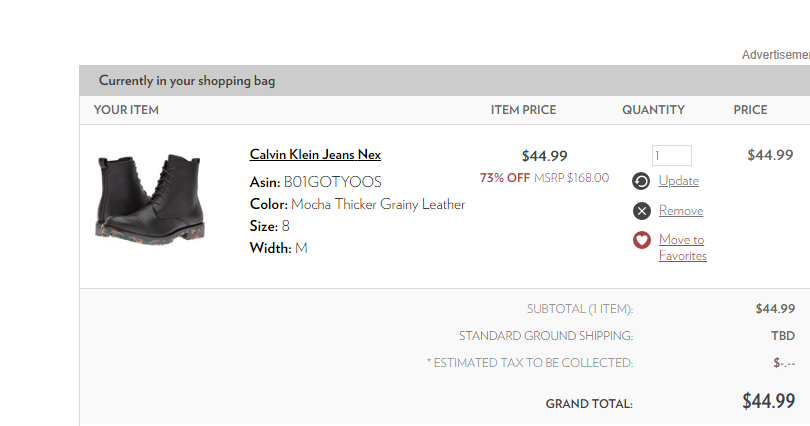Click the X Remove icon
Viewport: 810px width, 426px height.
coord(642,211)
